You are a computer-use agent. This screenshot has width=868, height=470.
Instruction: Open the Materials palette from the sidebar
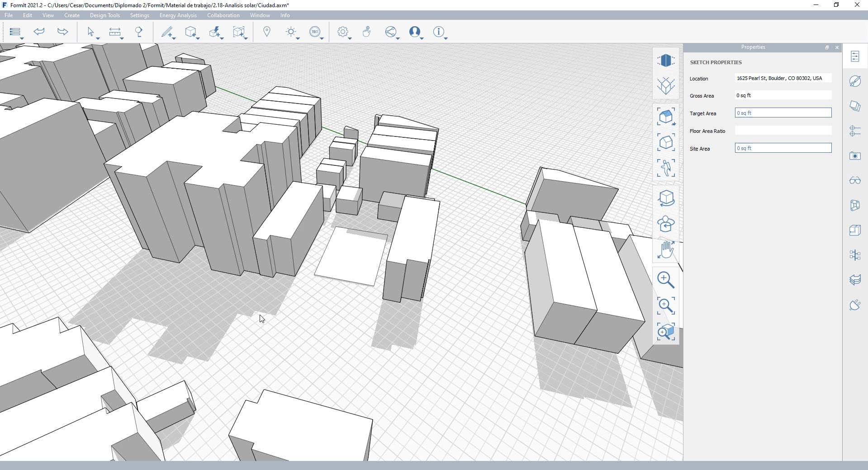tap(854, 81)
